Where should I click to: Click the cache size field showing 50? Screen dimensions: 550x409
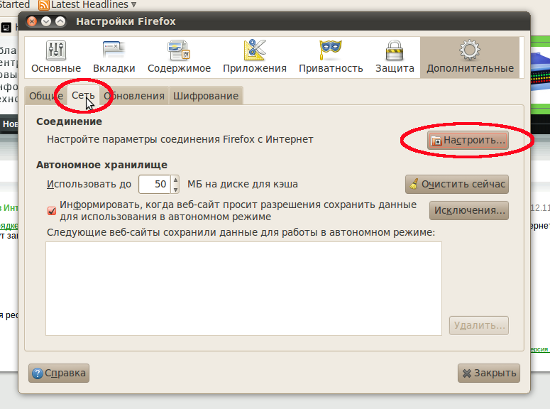[154, 184]
